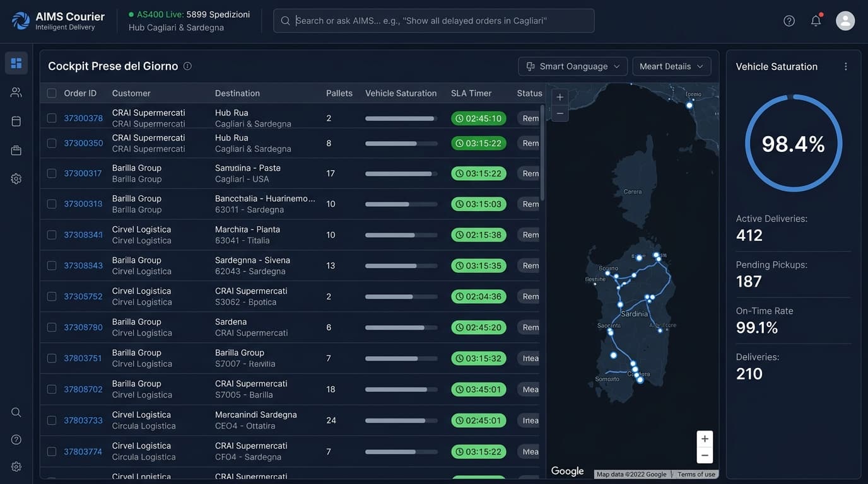868x484 pixels.
Task: Select the checkbox for order 37305752
Action: (52, 296)
